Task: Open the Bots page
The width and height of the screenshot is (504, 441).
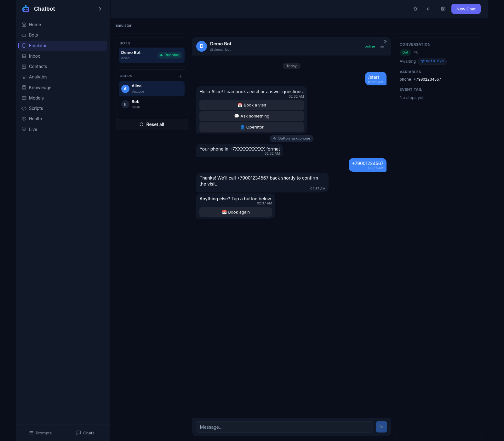Action: click(63, 35)
